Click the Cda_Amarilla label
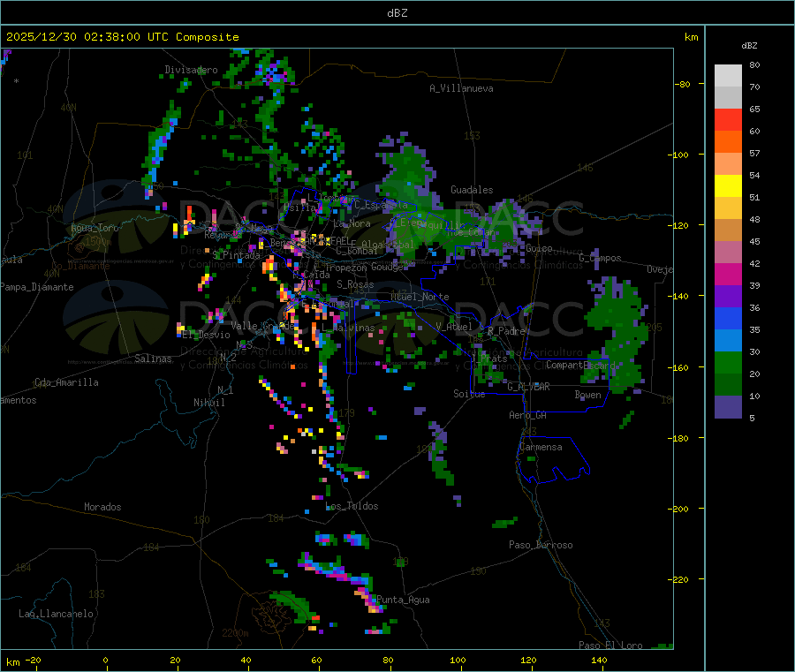Viewport: 795px width, 672px height. point(66,382)
